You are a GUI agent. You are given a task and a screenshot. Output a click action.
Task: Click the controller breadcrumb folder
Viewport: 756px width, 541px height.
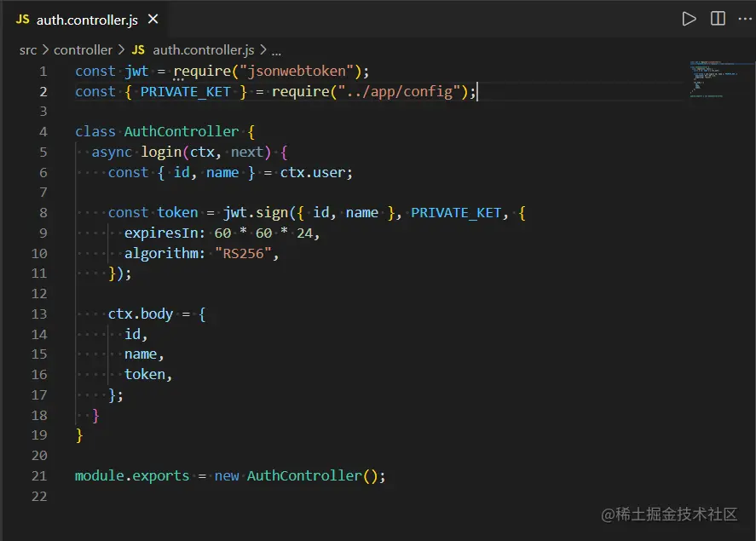(x=83, y=50)
